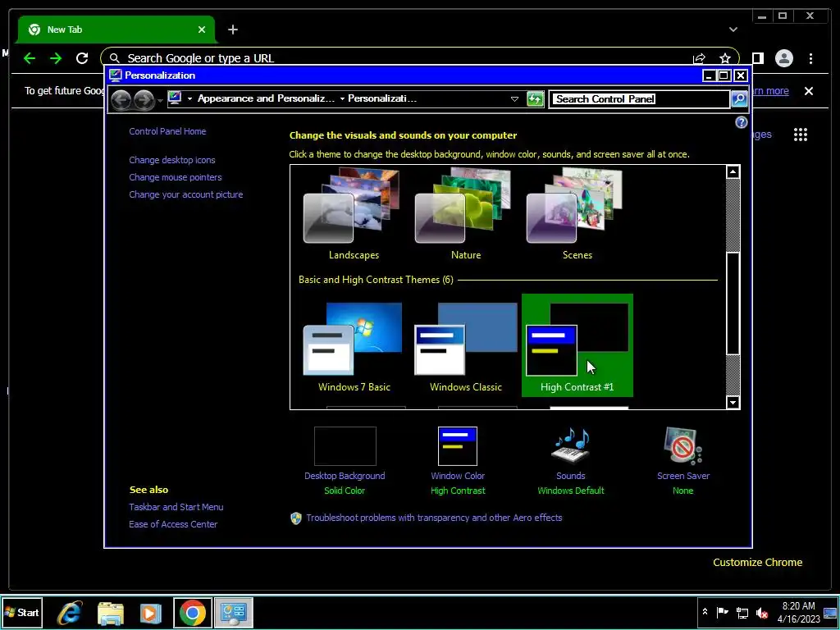Open Window Color settings icon
Viewport: 840px width, 630px height.
click(458, 446)
